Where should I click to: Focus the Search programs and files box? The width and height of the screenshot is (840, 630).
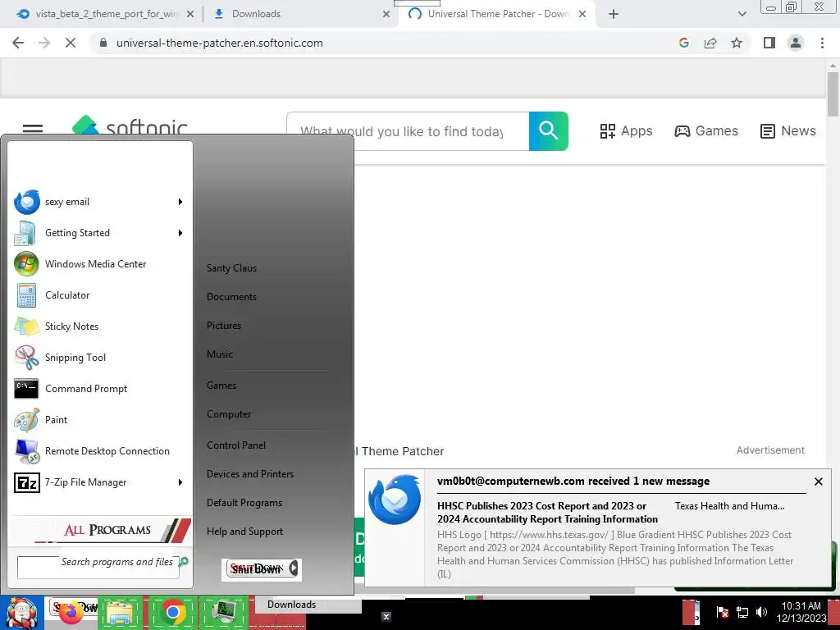[x=98, y=568]
